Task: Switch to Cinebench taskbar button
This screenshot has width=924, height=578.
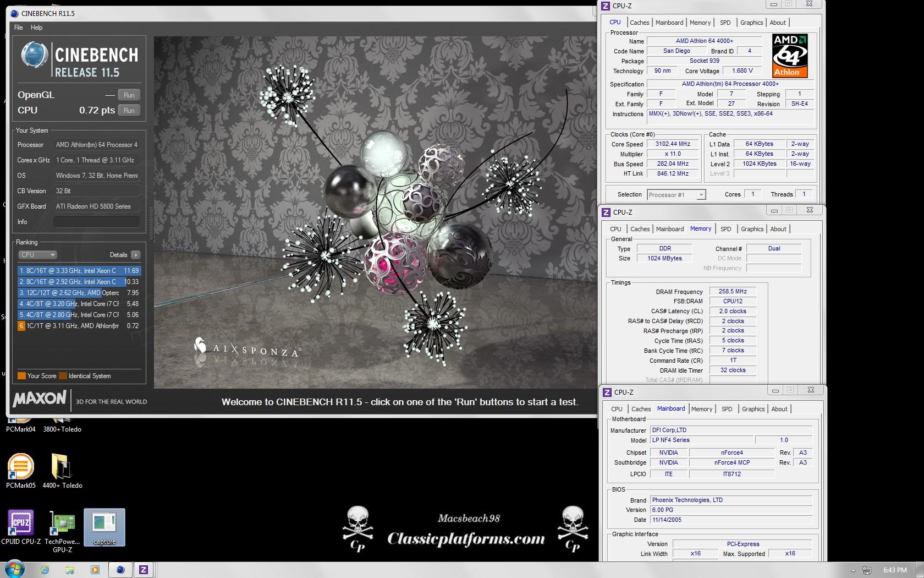Action: pos(120,570)
